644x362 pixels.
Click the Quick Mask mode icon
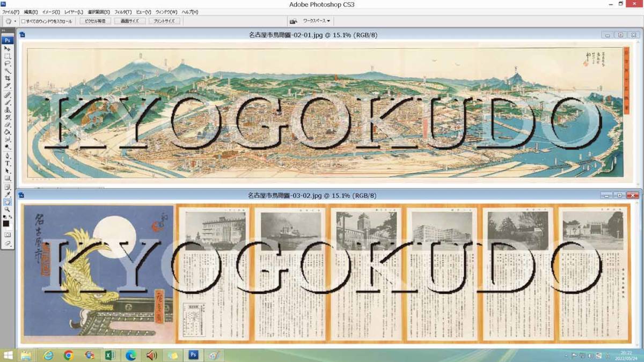coord(8,234)
